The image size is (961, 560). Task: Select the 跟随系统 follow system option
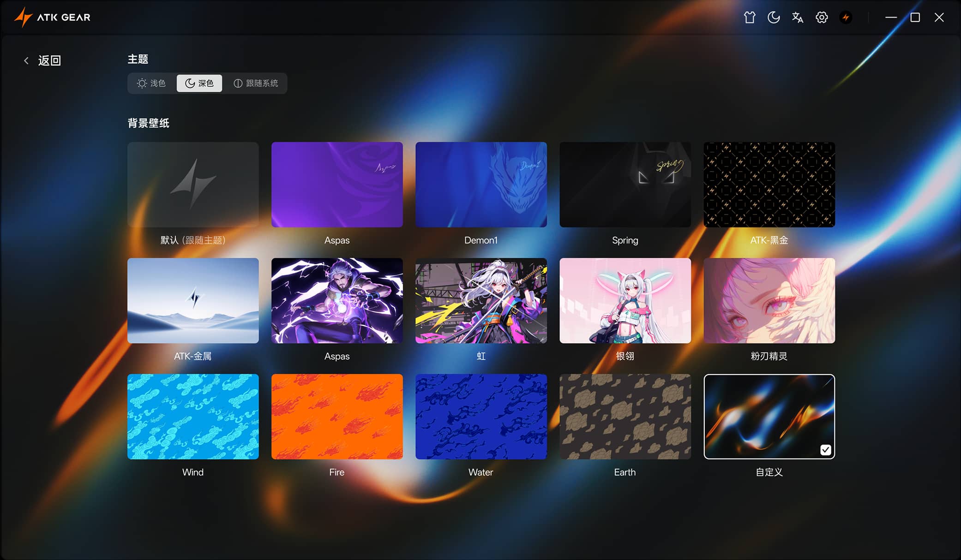click(x=256, y=83)
